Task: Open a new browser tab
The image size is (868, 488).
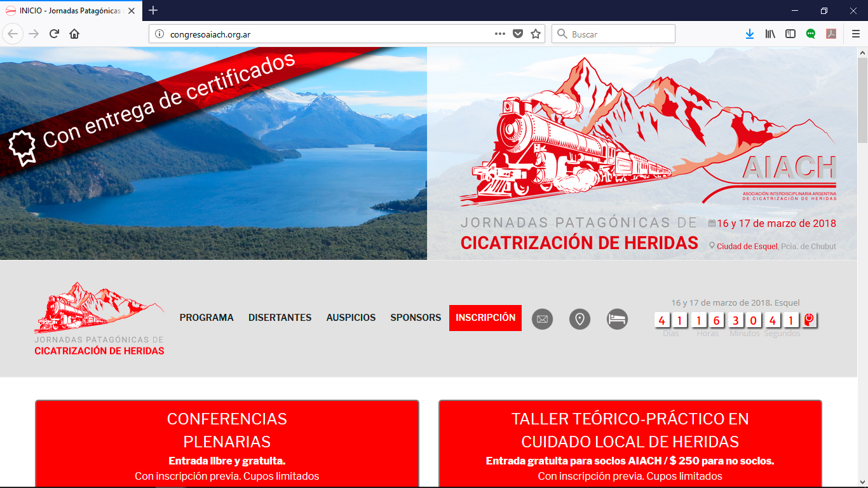Action: coord(153,10)
